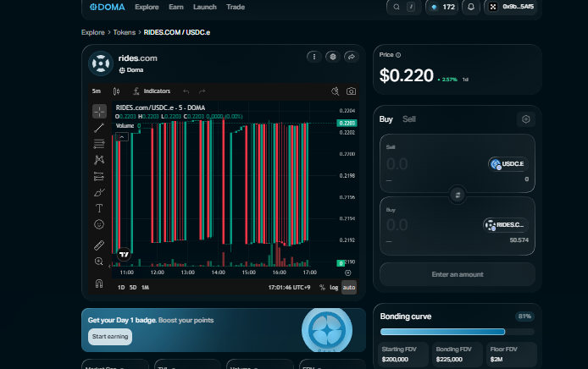Select the patterns drawing tool

coord(99,160)
